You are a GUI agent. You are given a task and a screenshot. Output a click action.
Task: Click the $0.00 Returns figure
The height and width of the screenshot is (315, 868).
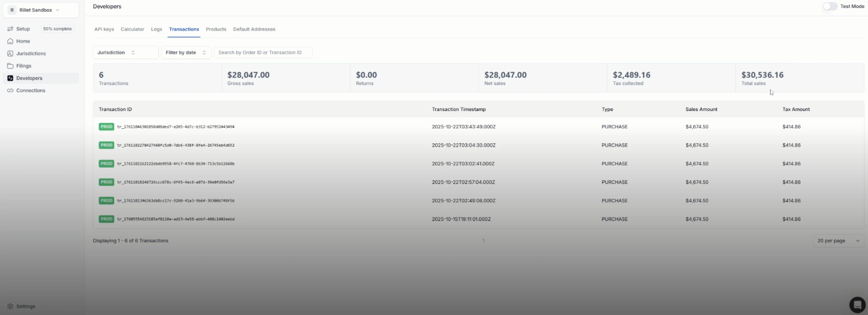point(366,75)
